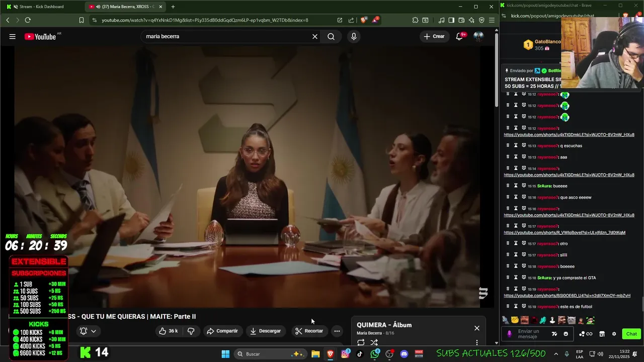Open YouTube notifications bell

tap(459, 36)
